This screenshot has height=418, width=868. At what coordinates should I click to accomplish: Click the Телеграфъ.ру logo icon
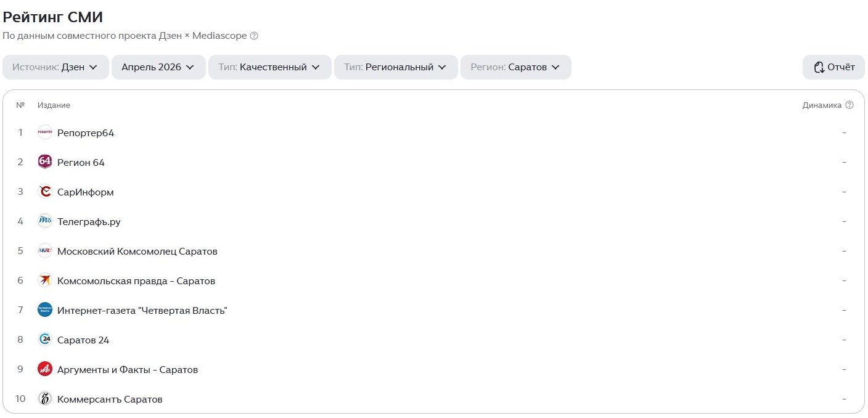(x=45, y=221)
